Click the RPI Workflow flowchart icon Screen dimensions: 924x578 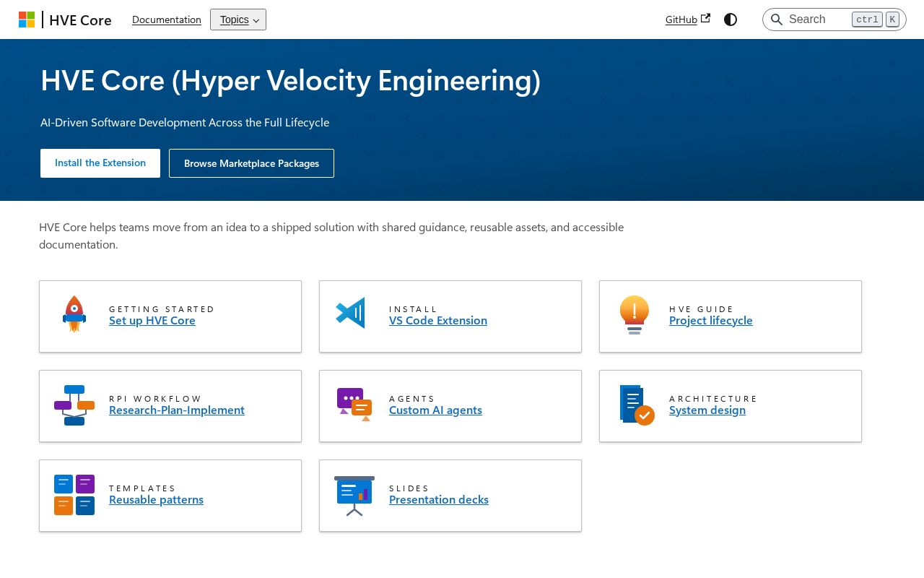tap(74, 405)
